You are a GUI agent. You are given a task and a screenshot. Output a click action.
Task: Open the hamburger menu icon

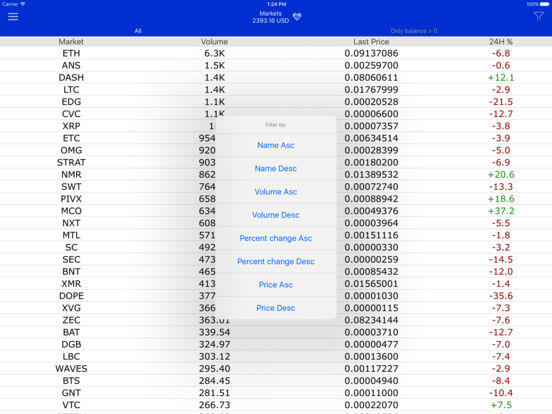pyautogui.click(x=13, y=17)
